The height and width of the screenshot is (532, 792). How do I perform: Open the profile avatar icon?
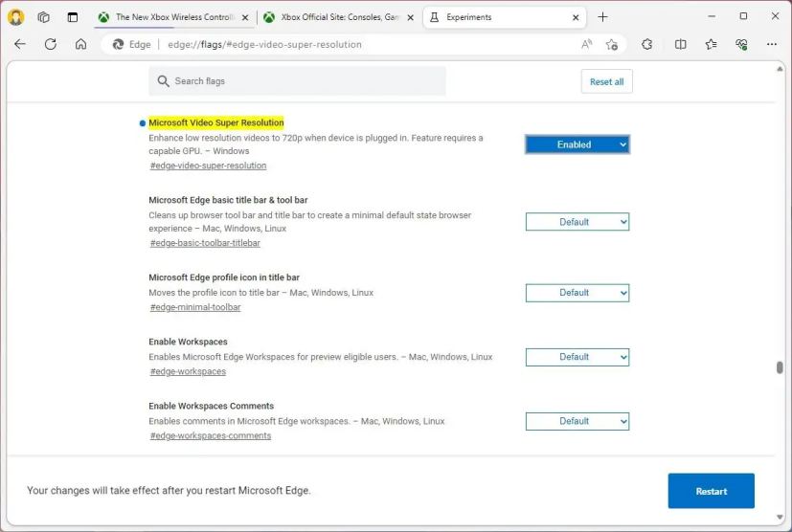pyautogui.click(x=16, y=17)
